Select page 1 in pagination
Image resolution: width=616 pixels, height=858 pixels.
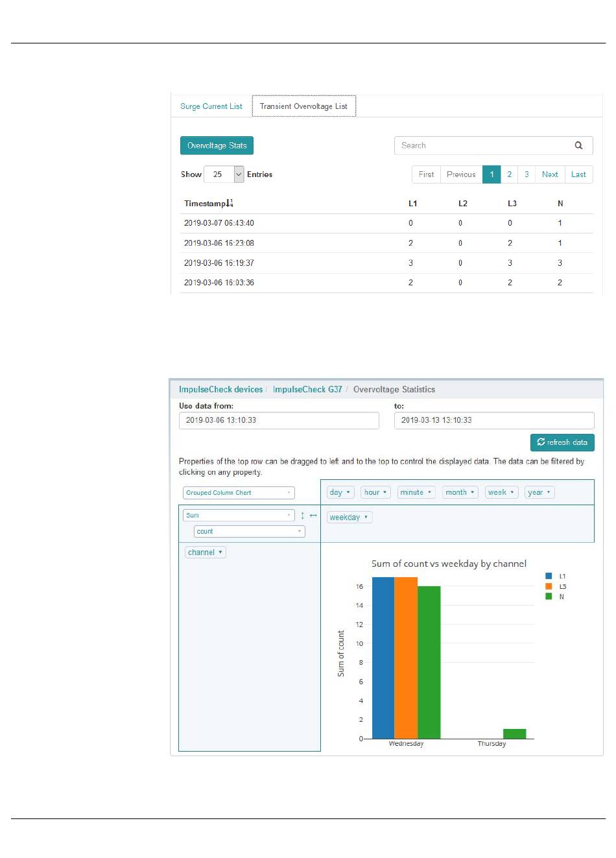492,174
